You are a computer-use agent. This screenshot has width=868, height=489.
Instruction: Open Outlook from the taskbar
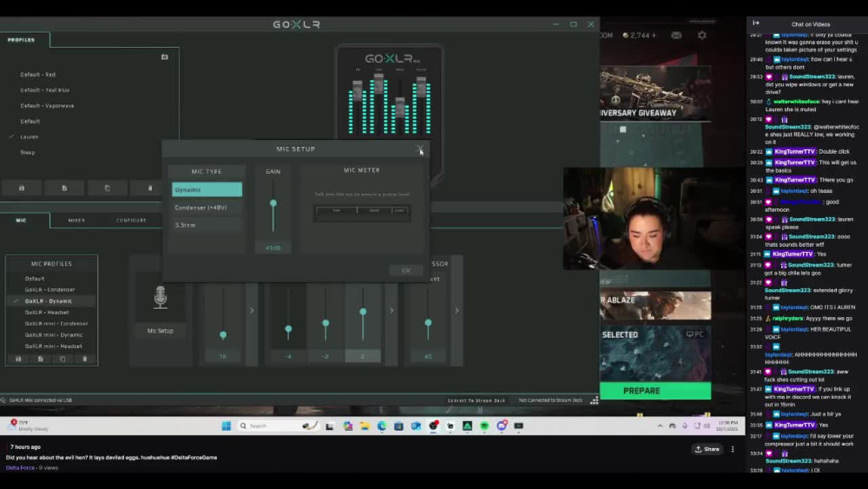[416, 426]
